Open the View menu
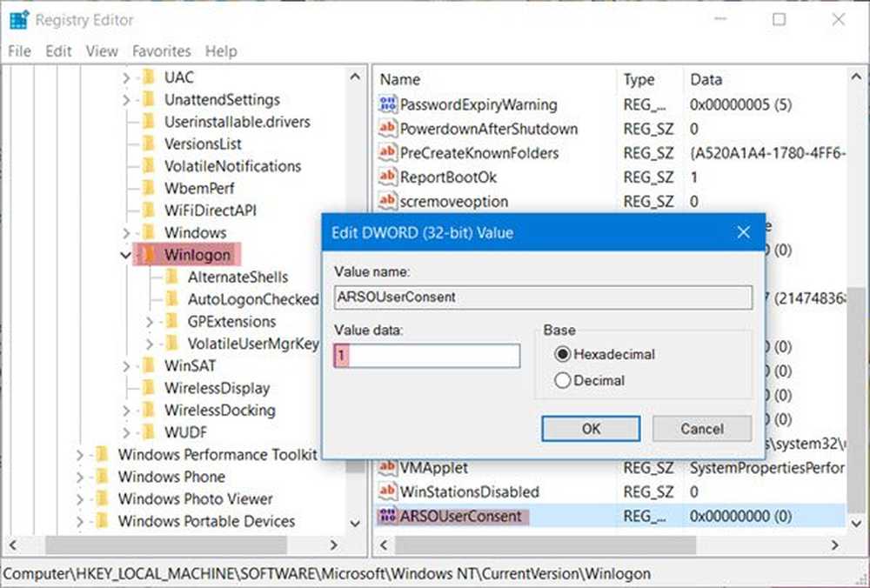The height and width of the screenshot is (588, 870). click(x=102, y=51)
